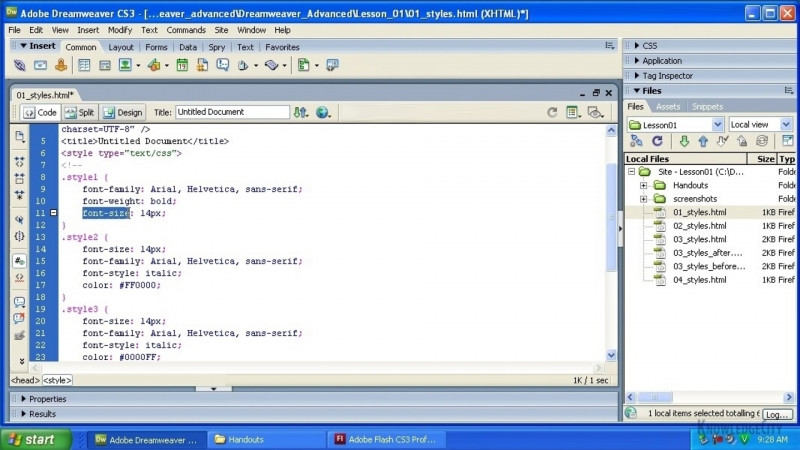
Task: Switch to the Spry insert tab
Action: pyautogui.click(x=217, y=47)
